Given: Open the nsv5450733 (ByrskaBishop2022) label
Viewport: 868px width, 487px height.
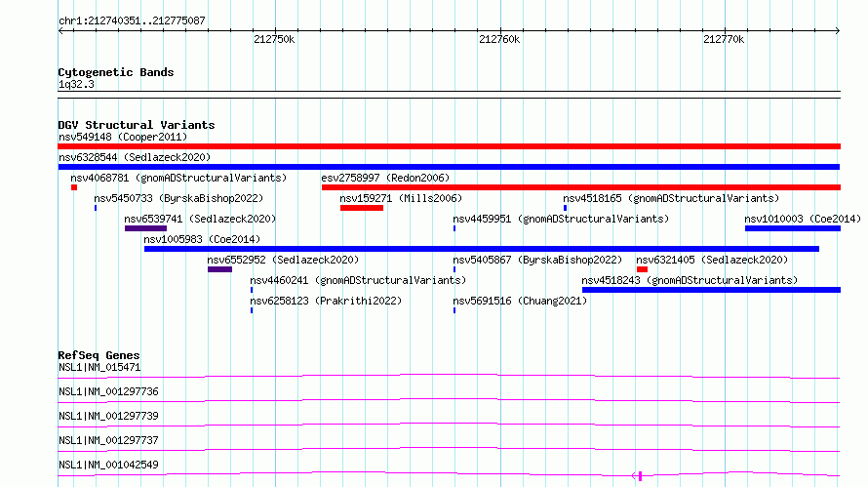Looking at the screenshot, I should pyautogui.click(x=178, y=198).
